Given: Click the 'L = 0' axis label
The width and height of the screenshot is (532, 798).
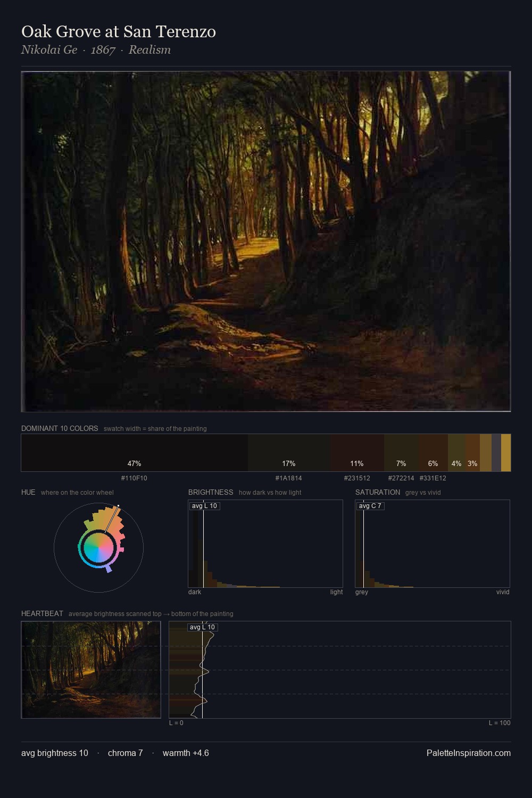Looking at the screenshot, I should [x=176, y=723].
